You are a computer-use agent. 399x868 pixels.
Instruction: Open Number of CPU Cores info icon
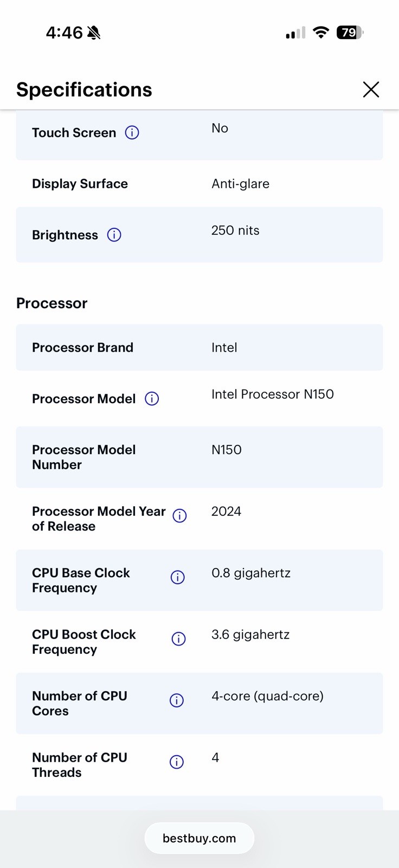tap(177, 700)
